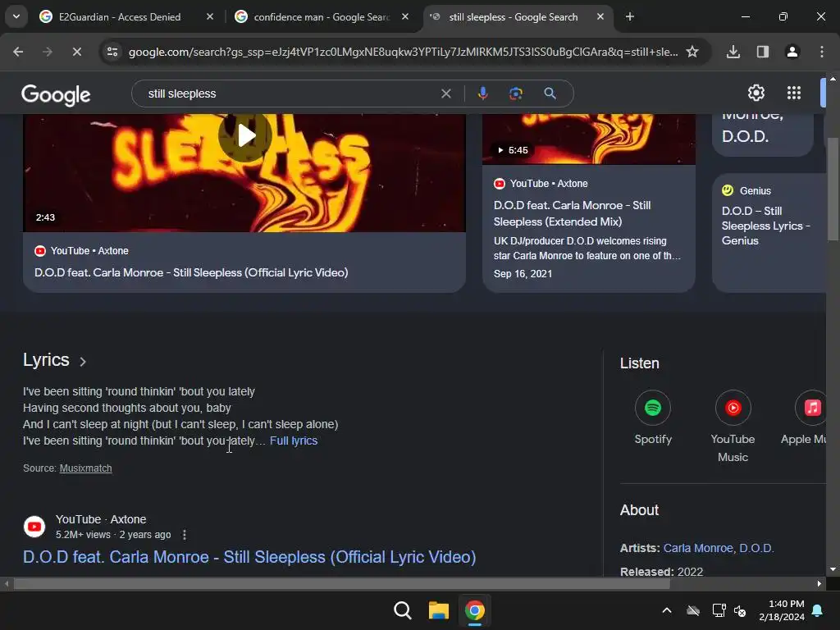
Task: Open the Extended Mix video thumbnail
Action: [x=589, y=139]
